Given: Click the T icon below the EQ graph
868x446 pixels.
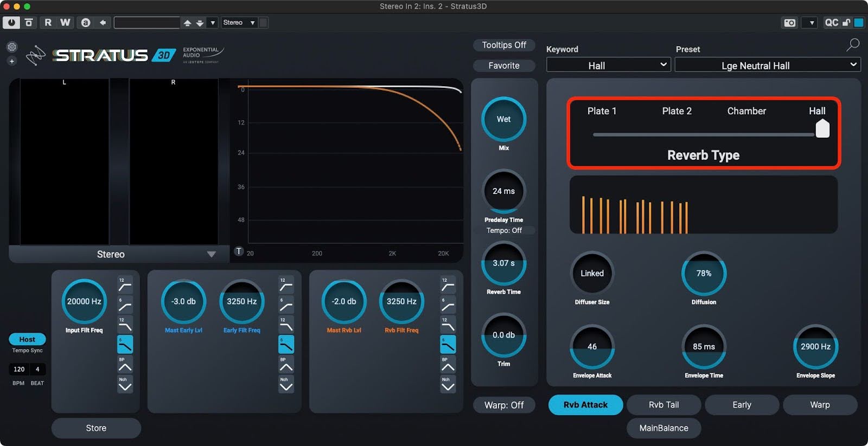Looking at the screenshot, I should pyautogui.click(x=239, y=251).
